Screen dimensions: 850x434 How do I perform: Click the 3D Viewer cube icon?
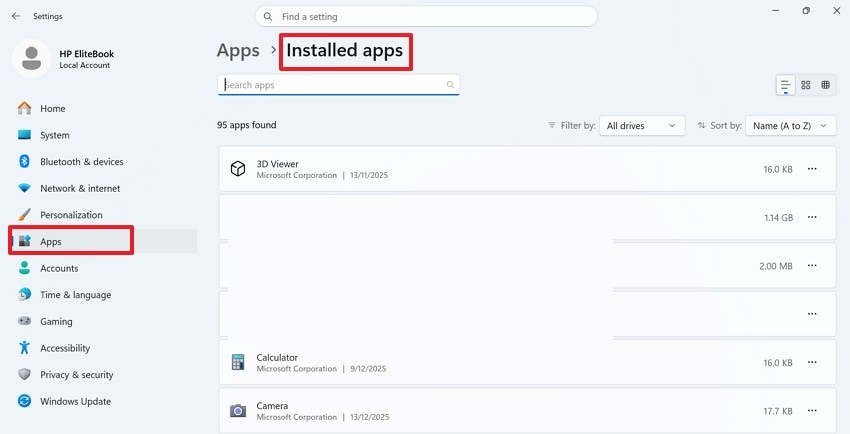pyautogui.click(x=238, y=169)
